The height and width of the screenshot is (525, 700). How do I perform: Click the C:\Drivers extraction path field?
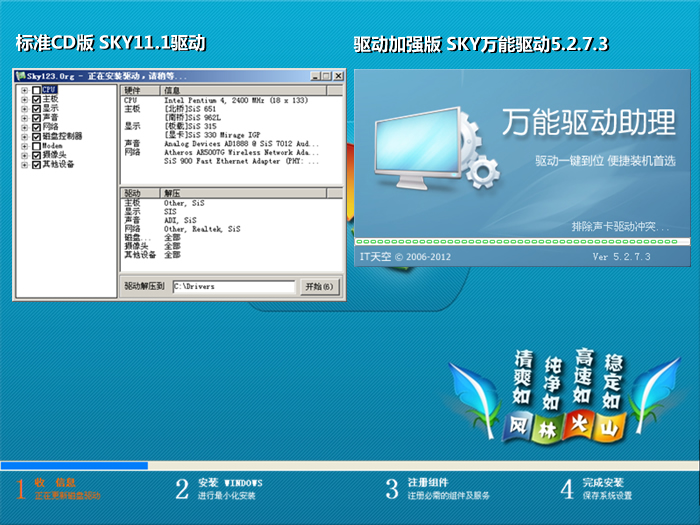(x=233, y=286)
